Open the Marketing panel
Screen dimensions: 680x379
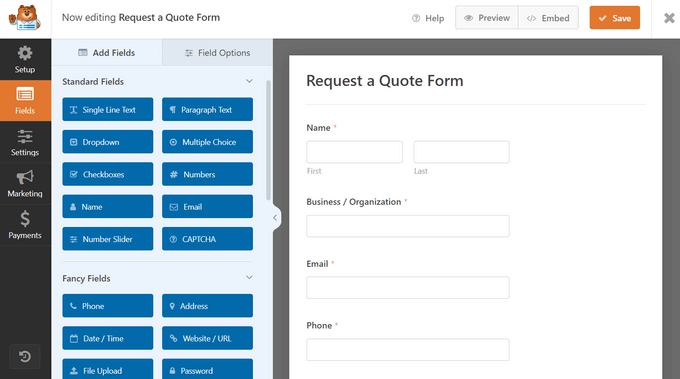(x=25, y=183)
